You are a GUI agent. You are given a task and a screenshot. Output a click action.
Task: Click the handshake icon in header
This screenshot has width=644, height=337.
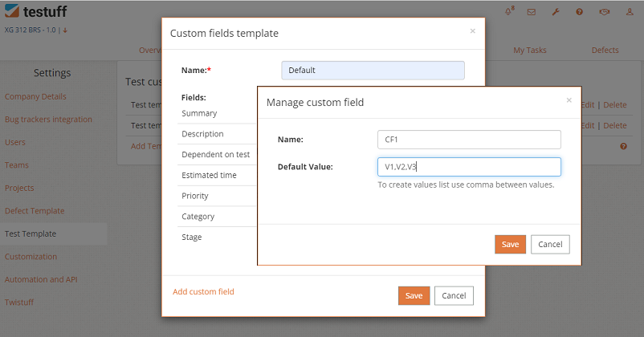604,12
